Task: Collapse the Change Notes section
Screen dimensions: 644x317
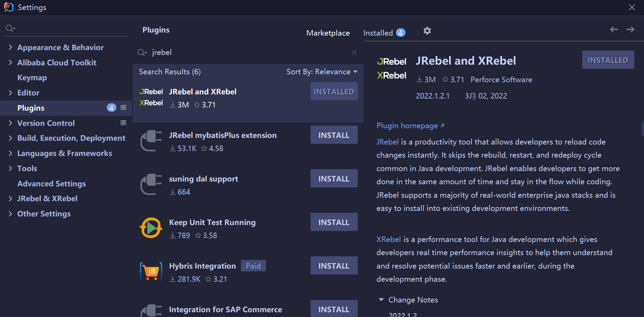Action: click(381, 300)
